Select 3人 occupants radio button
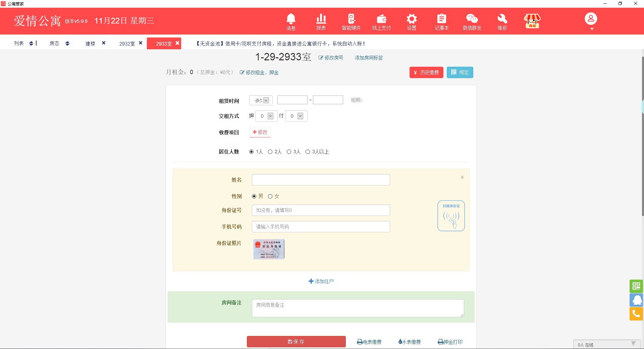Image resolution: width=644 pixels, height=349 pixels. click(289, 152)
